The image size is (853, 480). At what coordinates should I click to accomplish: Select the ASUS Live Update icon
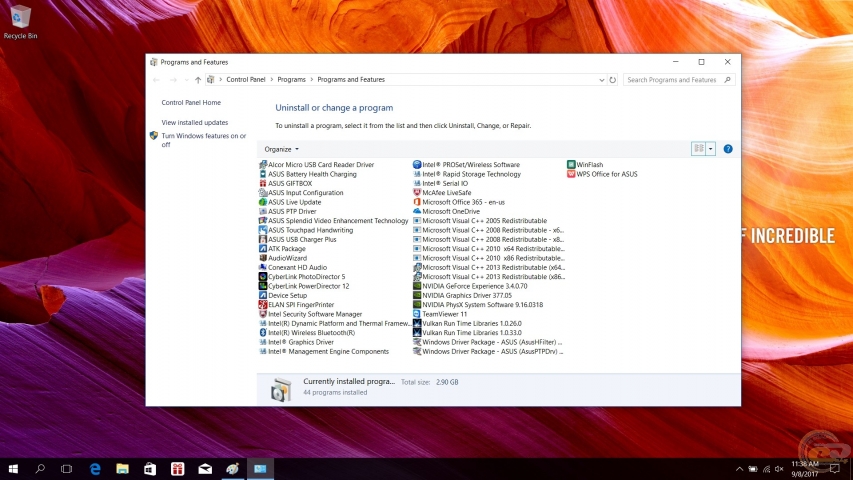click(263, 202)
